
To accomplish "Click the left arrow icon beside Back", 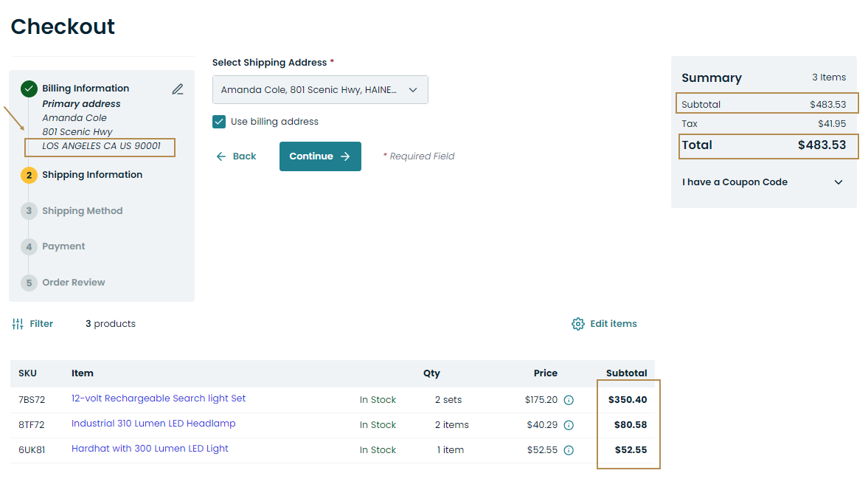I will (x=221, y=156).
